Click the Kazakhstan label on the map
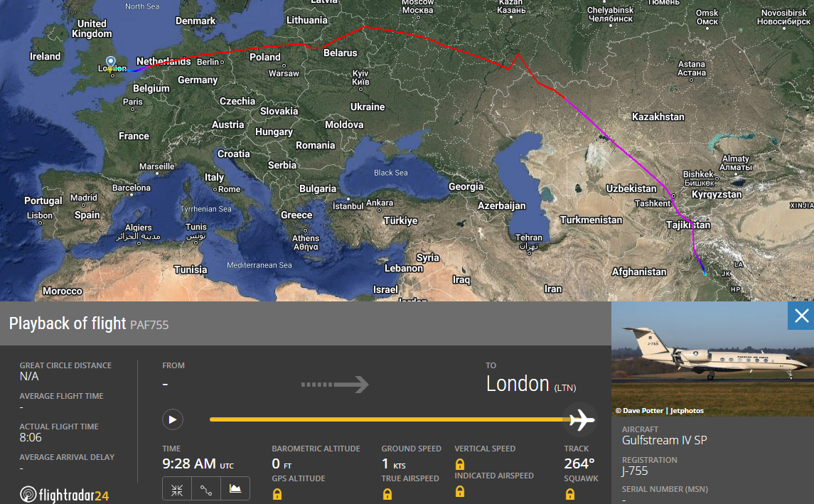The image size is (814, 504). 658,117
